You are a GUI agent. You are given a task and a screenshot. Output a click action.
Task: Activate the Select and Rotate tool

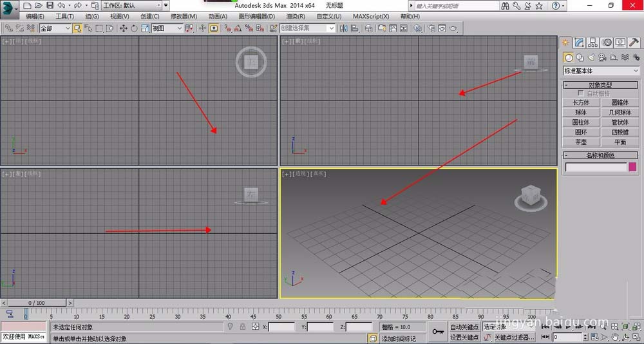point(134,28)
